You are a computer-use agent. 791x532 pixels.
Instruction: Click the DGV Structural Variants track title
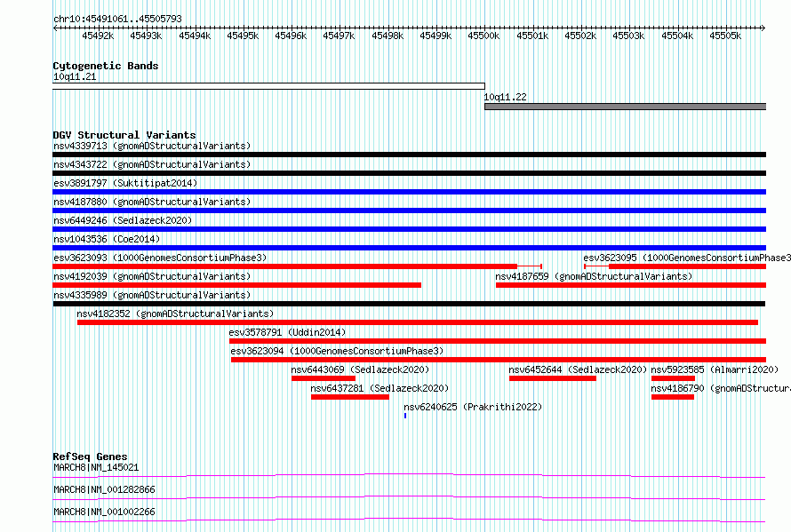coord(124,136)
